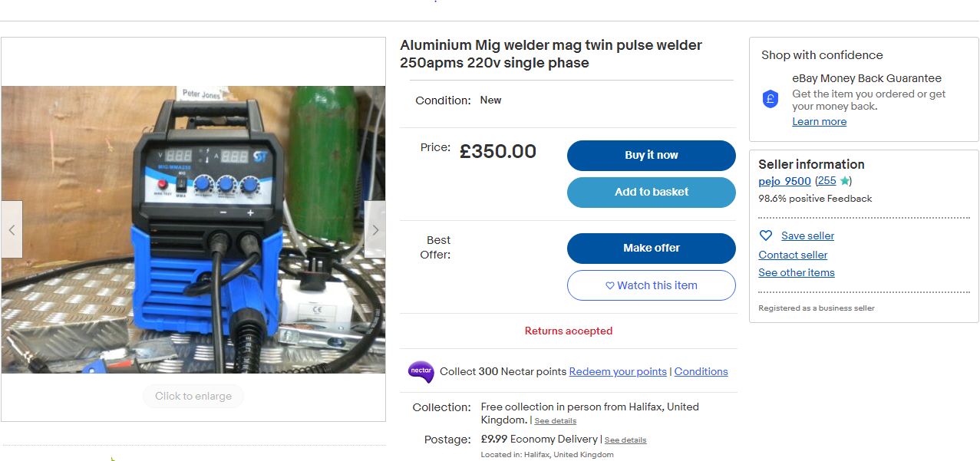This screenshot has width=980, height=461.
Task: Click the heart icon beside Save seller
Action: pos(765,235)
